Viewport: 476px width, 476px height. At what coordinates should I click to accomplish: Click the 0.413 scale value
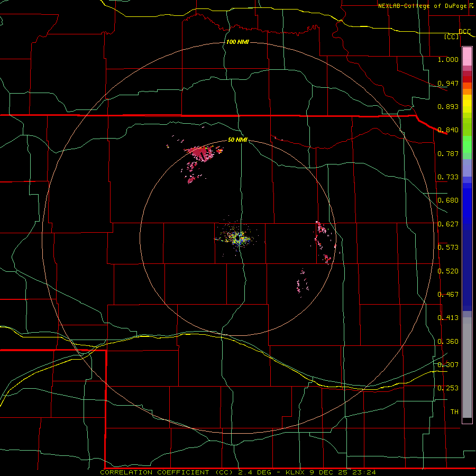(x=448, y=318)
